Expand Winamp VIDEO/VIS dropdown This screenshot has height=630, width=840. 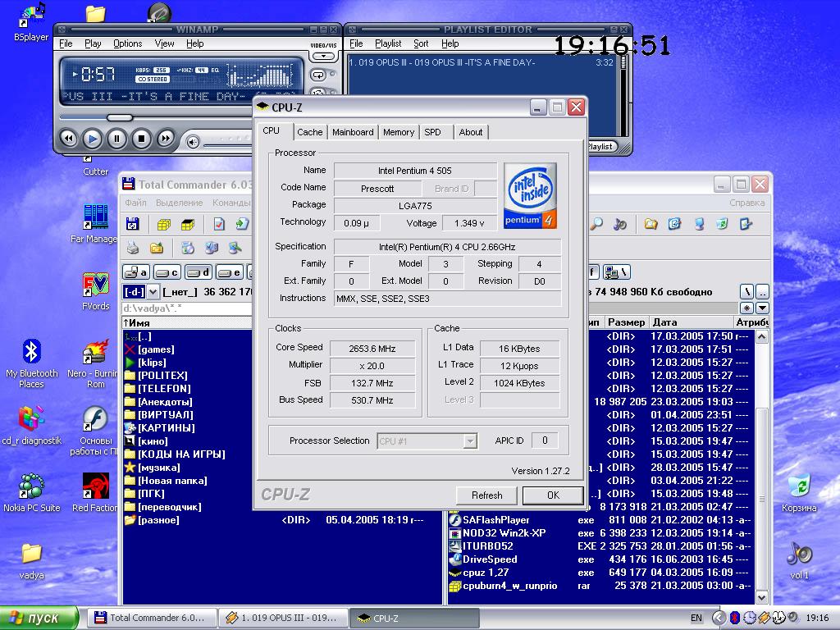coord(323,57)
